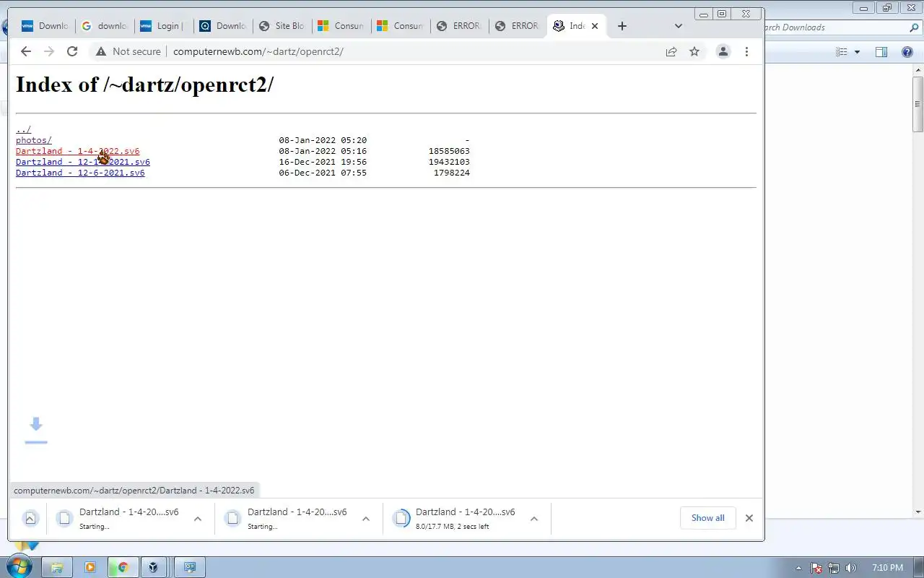Image resolution: width=924 pixels, height=578 pixels.
Task: Open the parent directory ../ link
Action: 23,129
